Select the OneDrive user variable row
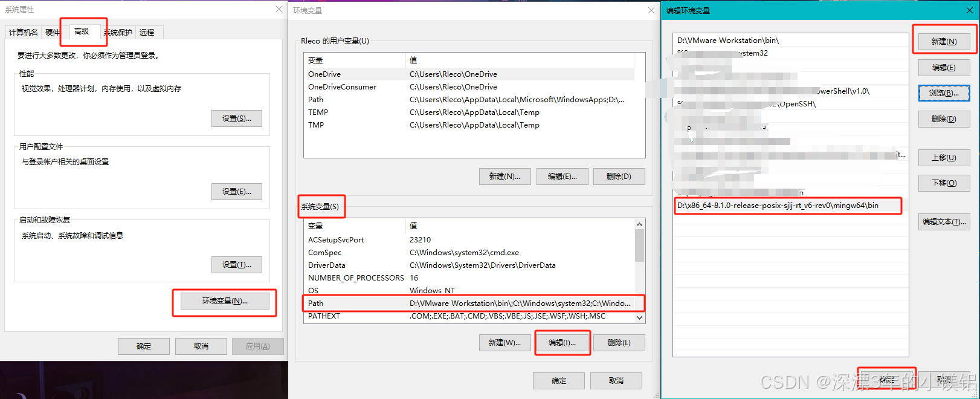Viewport: 980px width, 399px height. pos(471,74)
